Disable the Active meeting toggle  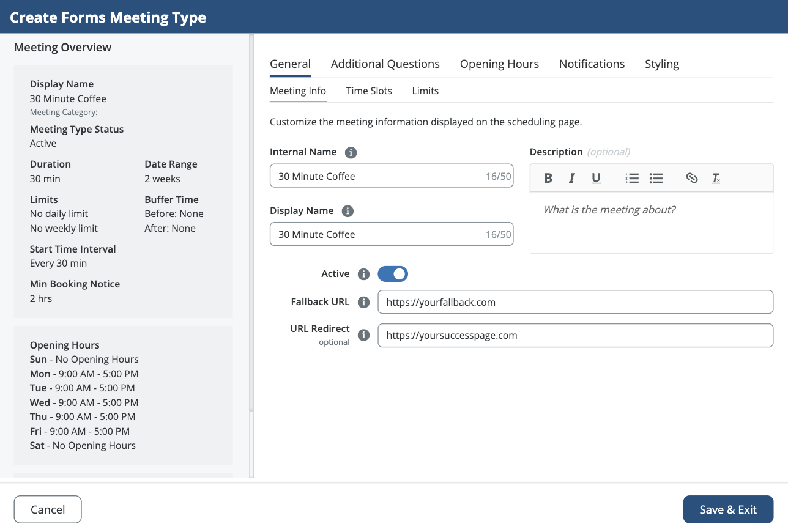(x=393, y=274)
